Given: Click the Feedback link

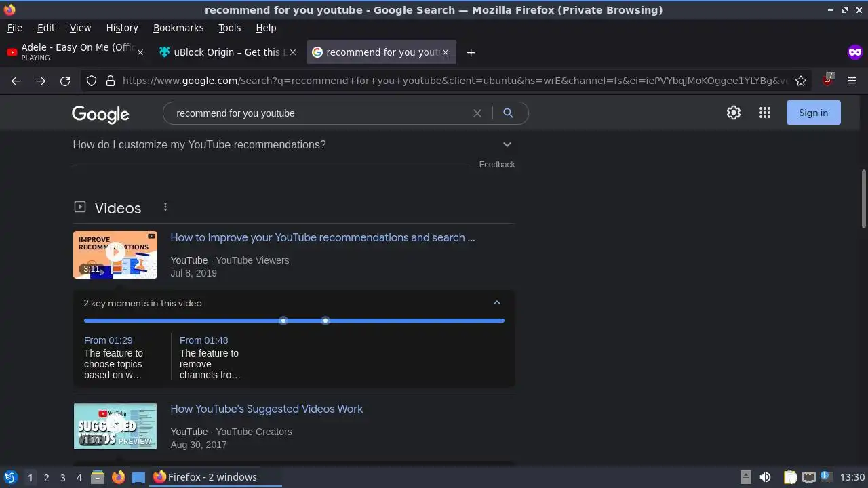Looking at the screenshot, I should click(497, 165).
